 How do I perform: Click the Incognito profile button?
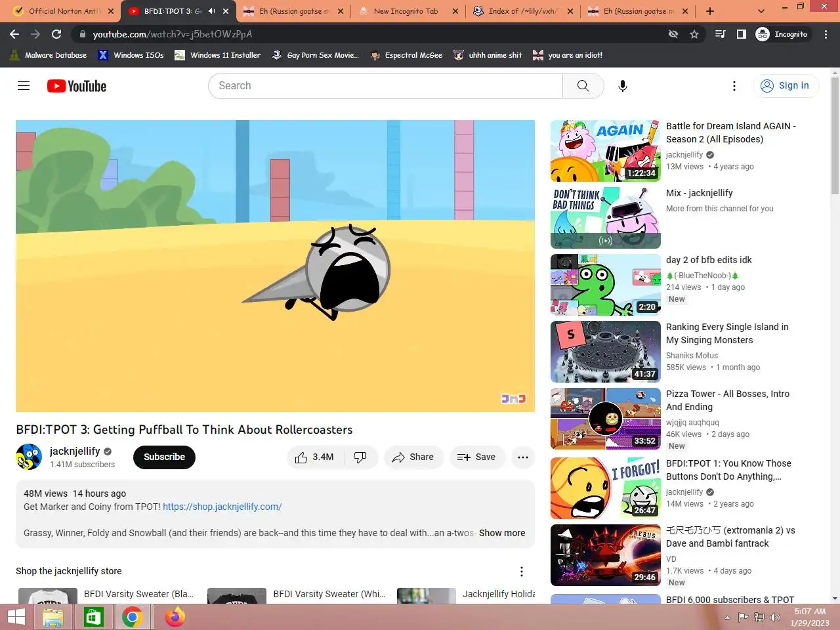click(782, 34)
